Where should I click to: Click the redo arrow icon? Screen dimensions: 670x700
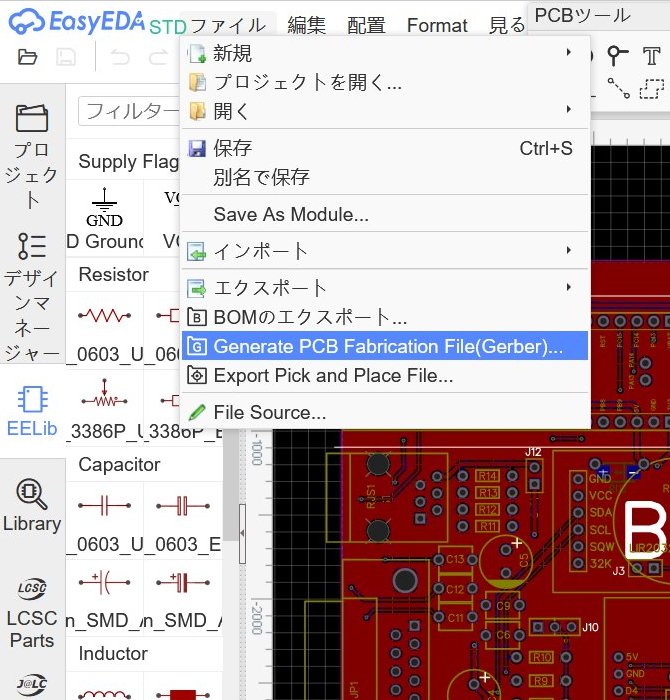[x=157, y=57]
